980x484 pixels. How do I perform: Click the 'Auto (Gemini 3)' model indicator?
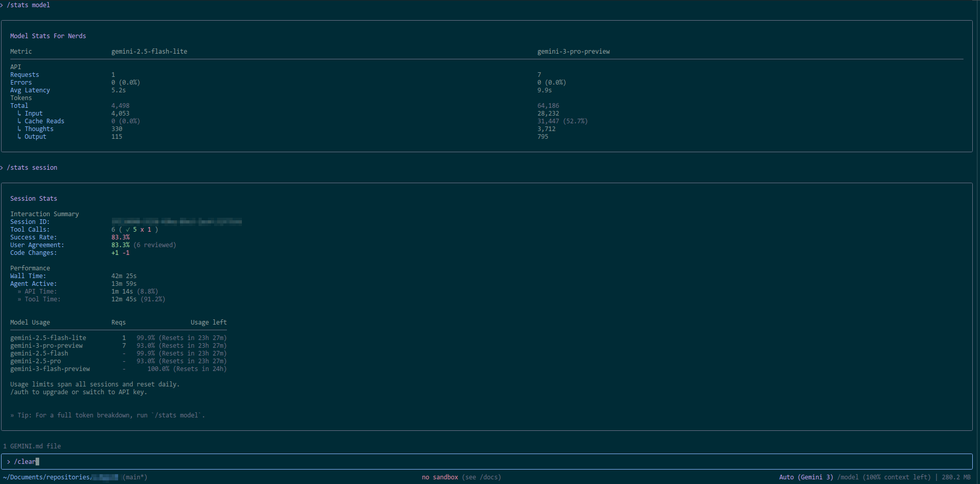(x=806, y=477)
